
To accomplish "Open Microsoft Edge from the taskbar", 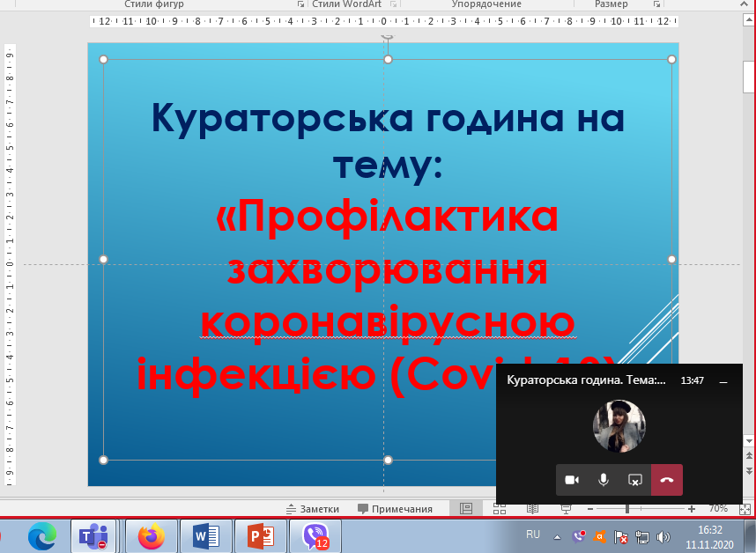I will [41, 535].
